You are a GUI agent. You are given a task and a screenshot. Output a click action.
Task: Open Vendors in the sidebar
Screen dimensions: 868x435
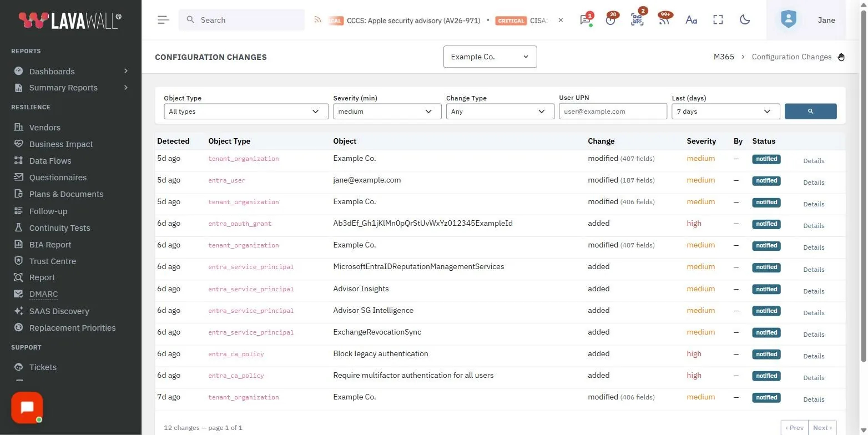pyautogui.click(x=45, y=128)
